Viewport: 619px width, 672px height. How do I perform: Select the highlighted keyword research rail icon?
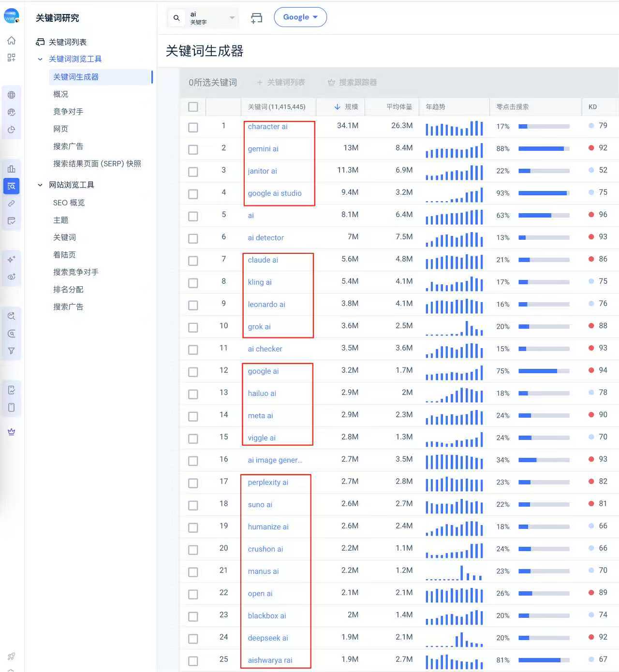tap(12, 186)
